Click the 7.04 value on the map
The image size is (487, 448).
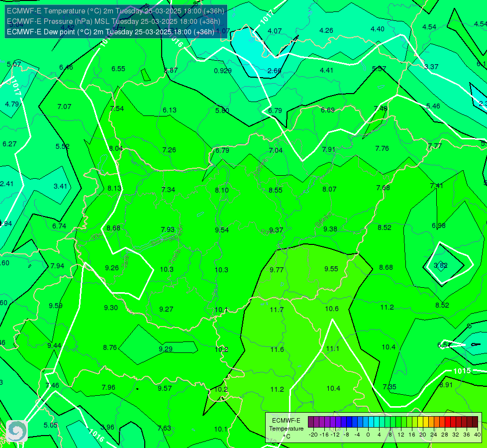click(276, 150)
